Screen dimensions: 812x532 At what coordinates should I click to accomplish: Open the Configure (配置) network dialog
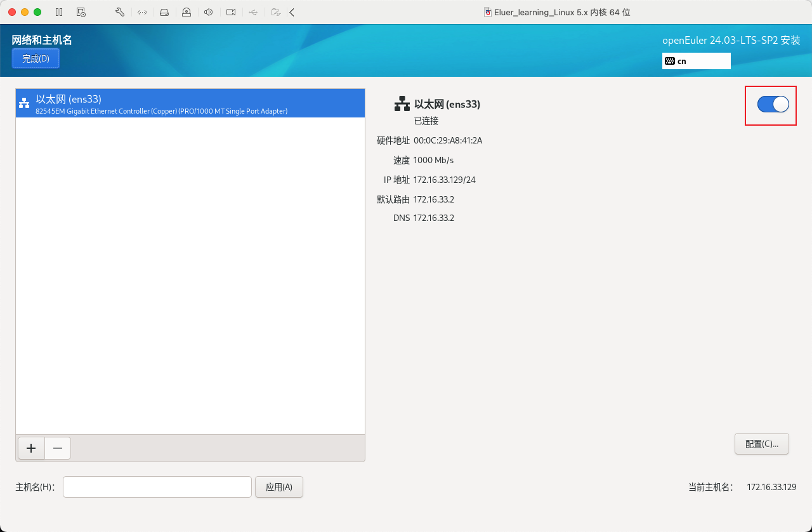761,444
